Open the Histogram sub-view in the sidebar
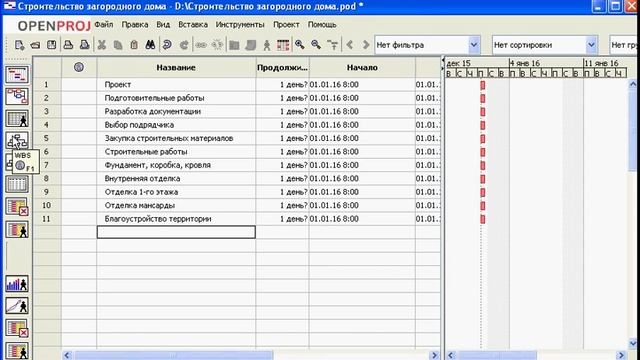 17,284
